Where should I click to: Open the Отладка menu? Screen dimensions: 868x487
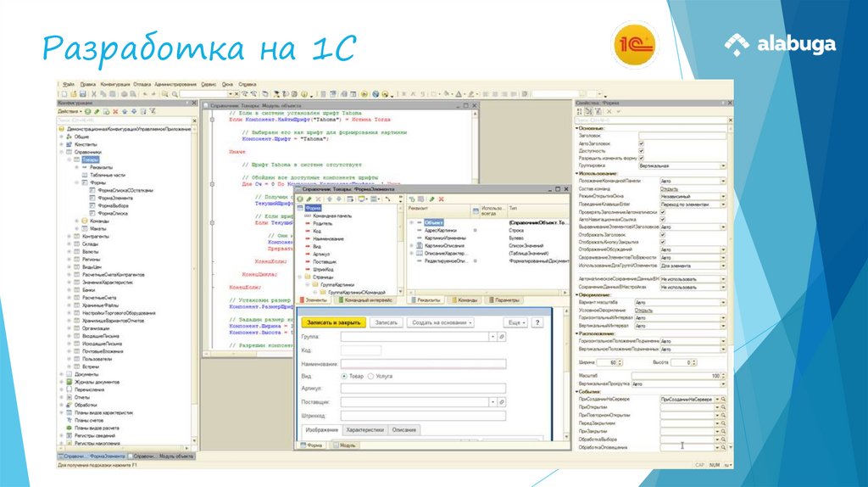click(142, 84)
